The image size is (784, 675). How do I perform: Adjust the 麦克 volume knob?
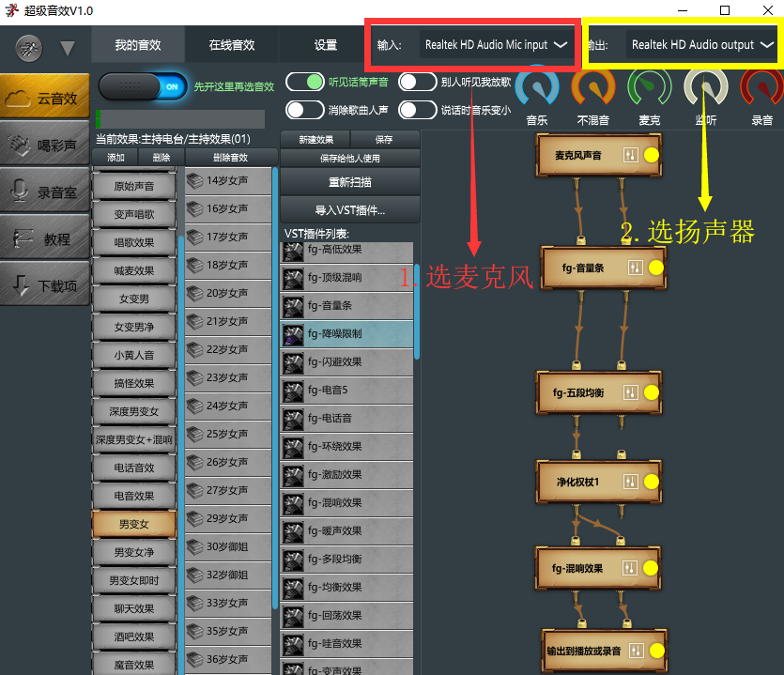(650, 86)
